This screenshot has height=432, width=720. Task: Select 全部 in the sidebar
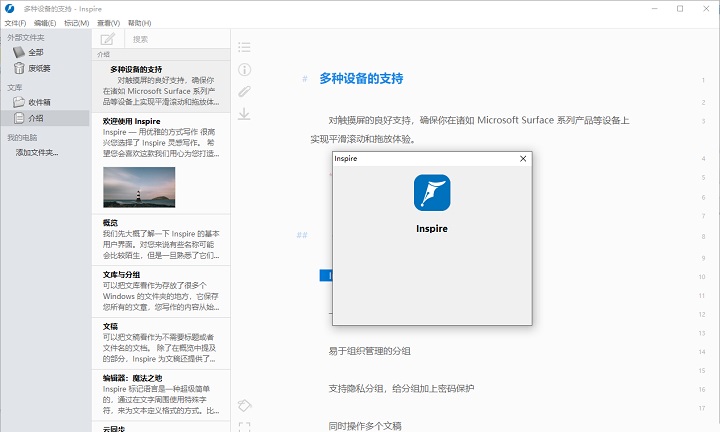(x=35, y=52)
